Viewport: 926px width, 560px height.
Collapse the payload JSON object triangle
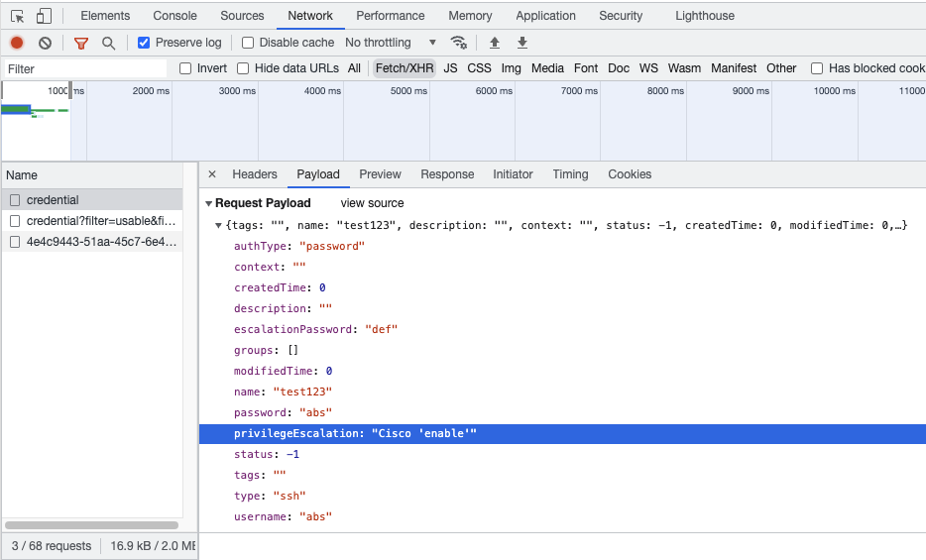coord(218,225)
